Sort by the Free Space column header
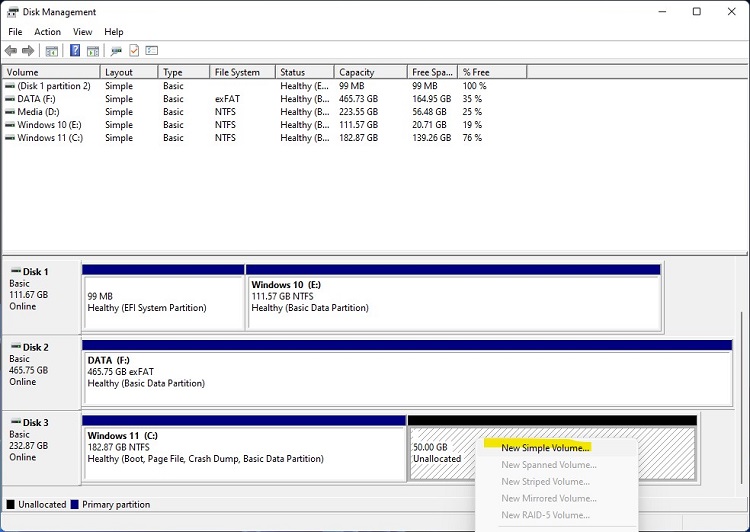This screenshot has height=532, width=750. click(432, 72)
